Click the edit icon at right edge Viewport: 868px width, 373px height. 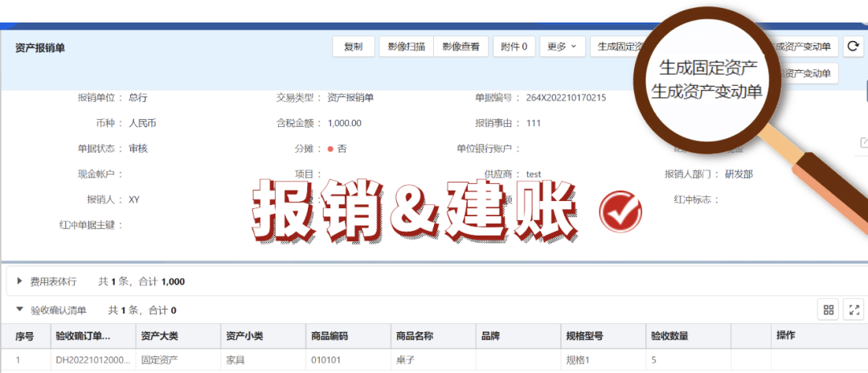[x=863, y=143]
